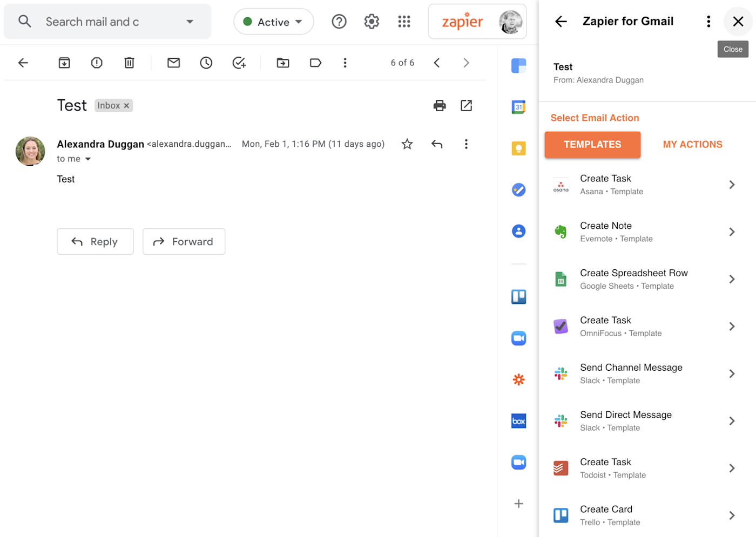Add email to Tasks

pyautogui.click(x=239, y=63)
